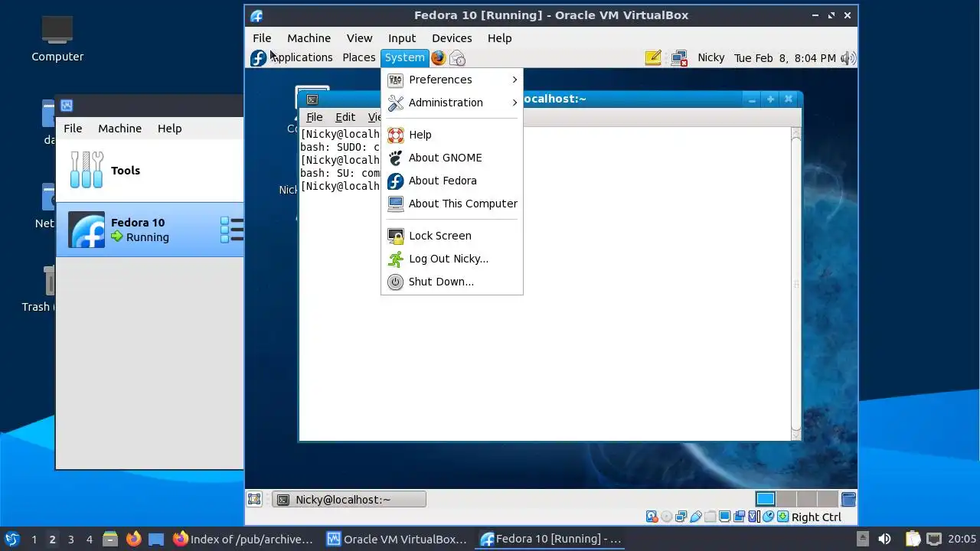Open File menu in VirtualBox Manager window
Screen dimensions: 980x551
73,129
